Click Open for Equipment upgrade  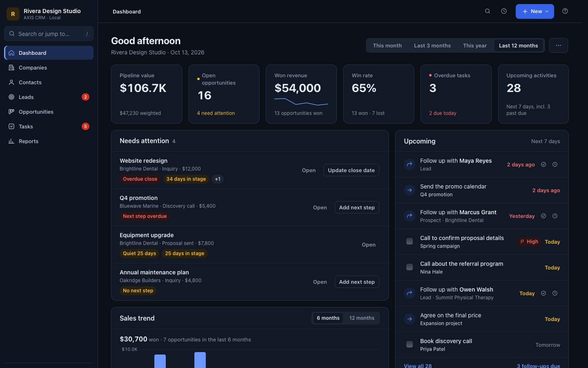(369, 245)
